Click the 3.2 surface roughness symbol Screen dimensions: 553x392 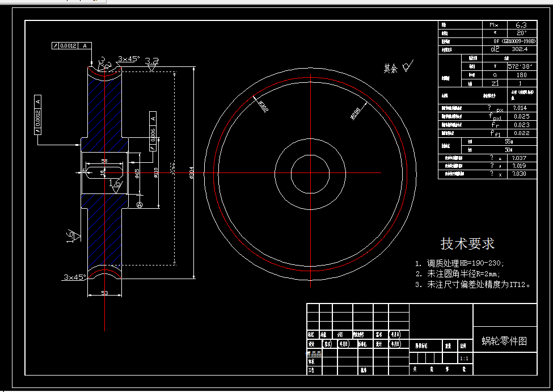[x=152, y=64]
